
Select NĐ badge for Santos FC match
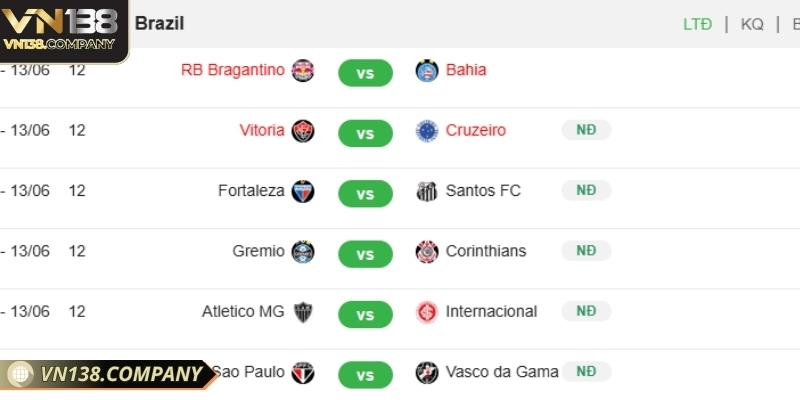coord(586,190)
